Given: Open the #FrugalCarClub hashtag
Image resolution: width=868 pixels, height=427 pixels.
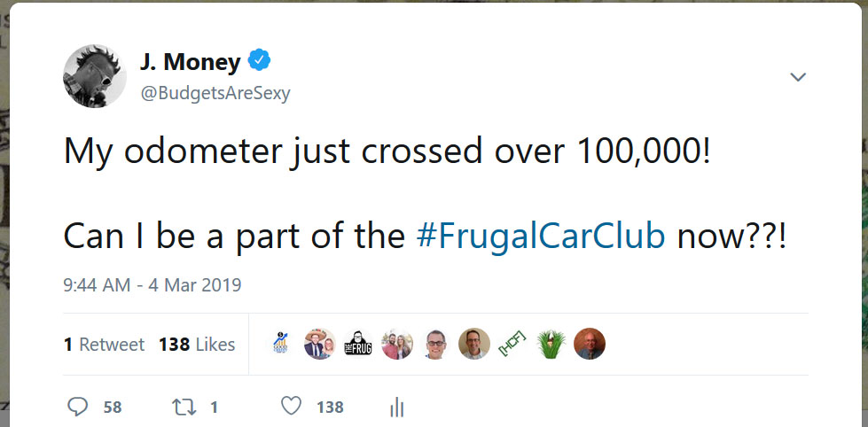Looking at the screenshot, I should click(540, 237).
